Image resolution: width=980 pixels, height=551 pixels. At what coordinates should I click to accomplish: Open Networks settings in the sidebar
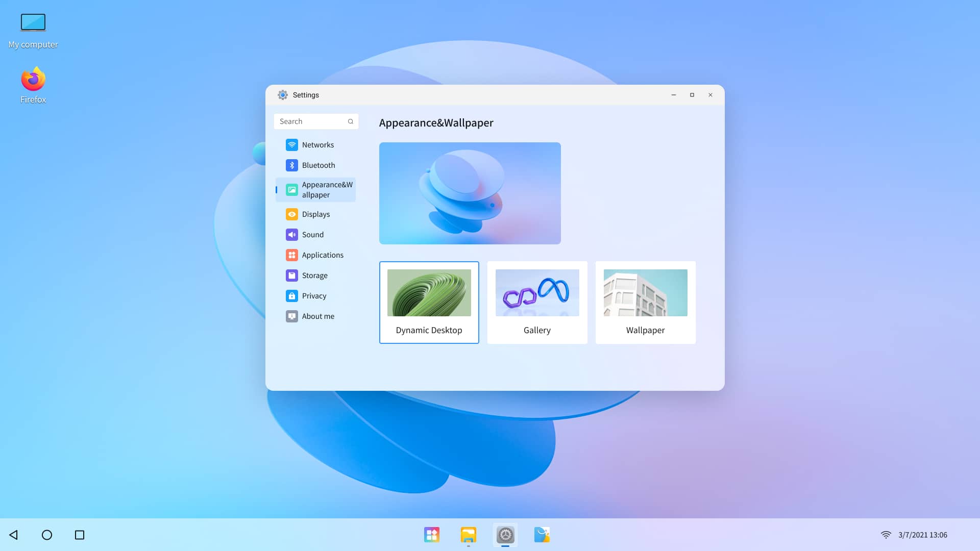[x=316, y=145]
